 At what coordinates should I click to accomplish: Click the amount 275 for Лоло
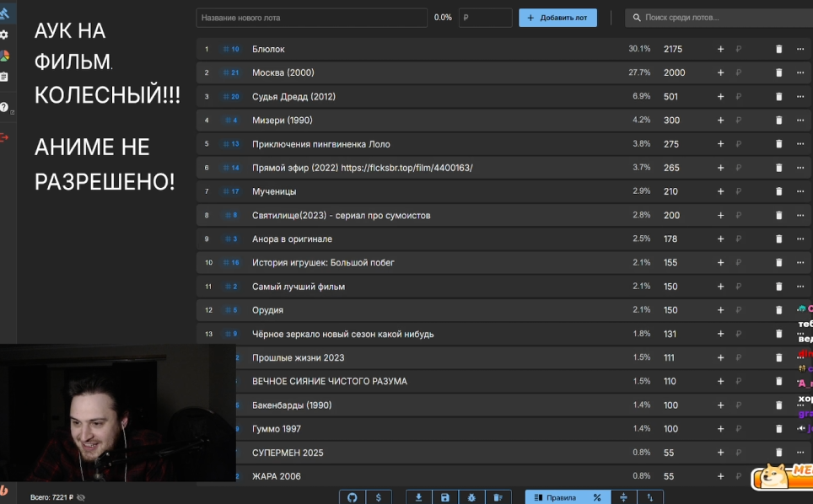click(671, 144)
